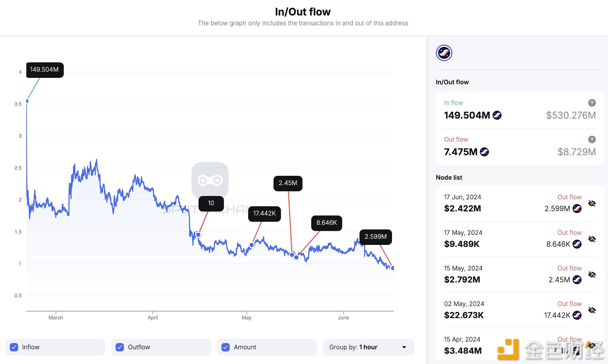Uncheck the Inflow checkbox
The width and height of the screenshot is (608, 364).
(x=14, y=347)
